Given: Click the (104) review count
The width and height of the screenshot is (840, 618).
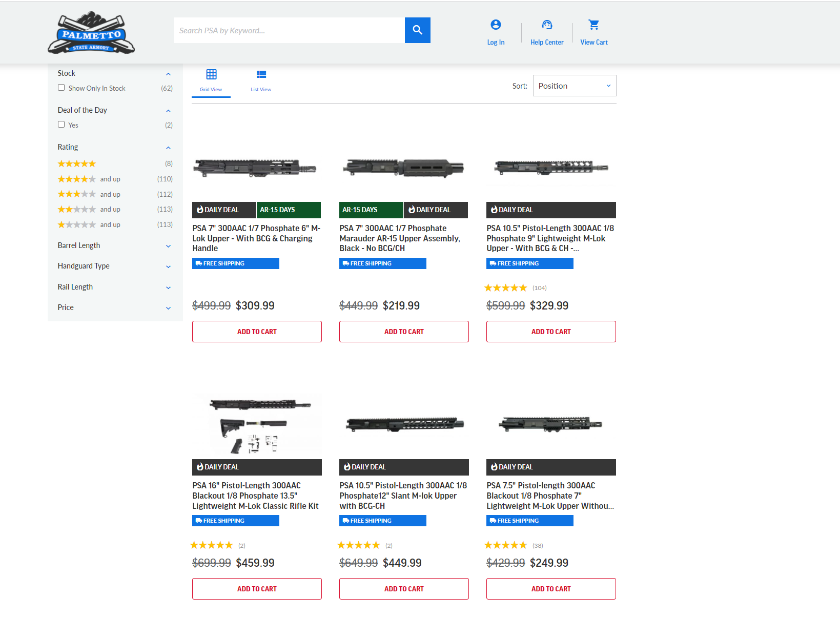Looking at the screenshot, I should [540, 288].
